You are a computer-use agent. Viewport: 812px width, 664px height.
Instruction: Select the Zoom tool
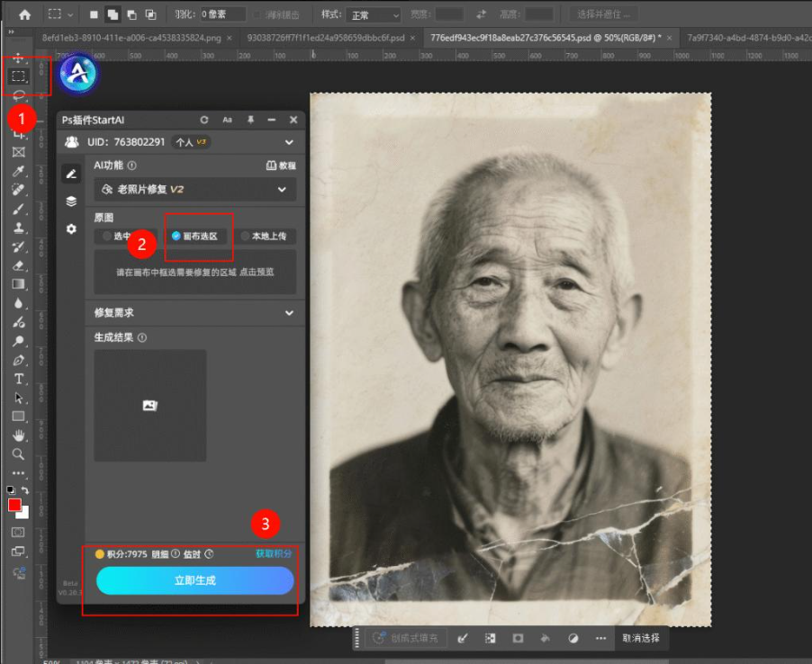point(16,454)
